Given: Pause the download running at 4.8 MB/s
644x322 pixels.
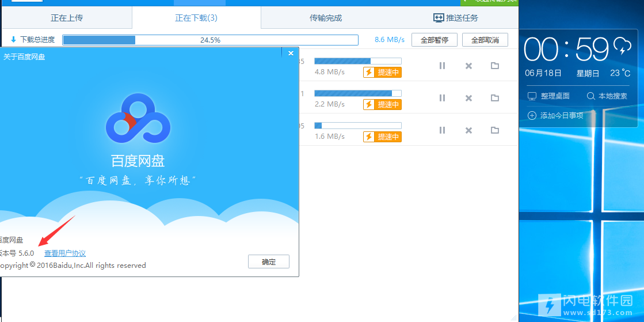Looking at the screenshot, I should [442, 66].
